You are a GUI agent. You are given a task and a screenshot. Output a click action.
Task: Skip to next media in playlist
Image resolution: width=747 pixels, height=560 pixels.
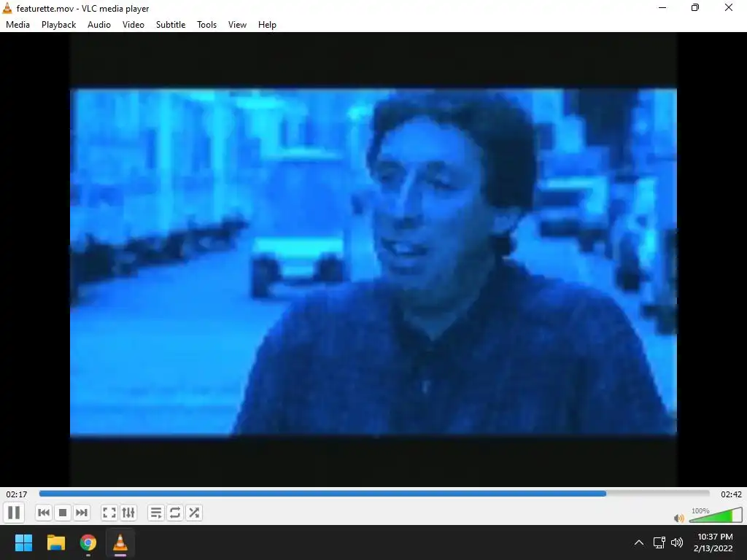point(82,513)
